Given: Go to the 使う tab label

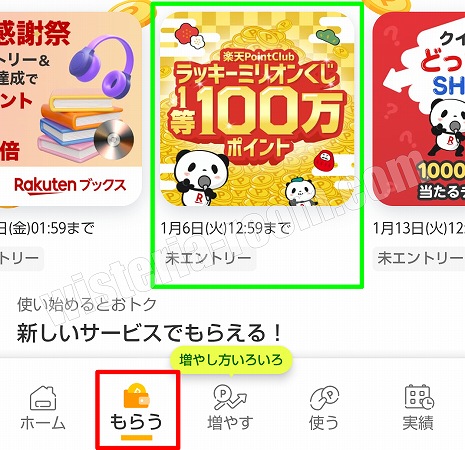Looking at the screenshot, I should tap(324, 423).
